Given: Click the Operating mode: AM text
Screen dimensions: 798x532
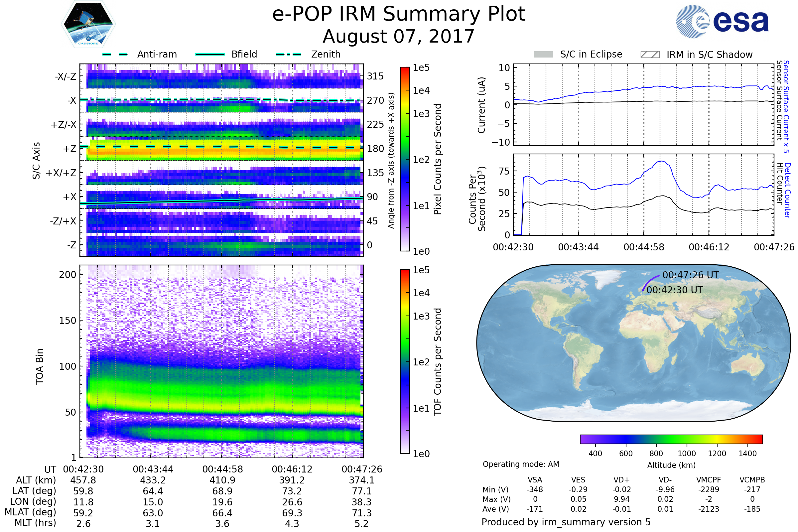Looking at the screenshot, I should click(x=521, y=464).
